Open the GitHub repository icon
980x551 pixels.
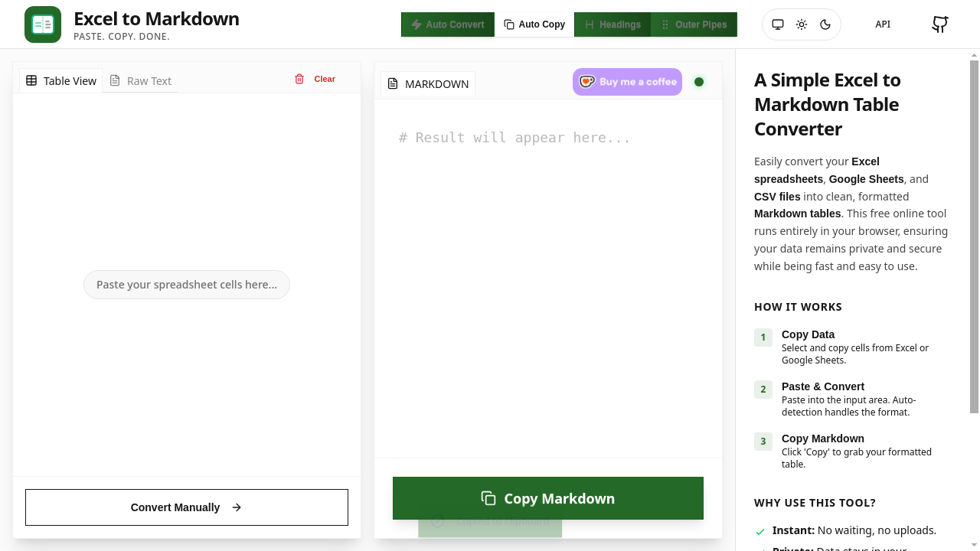(939, 24)
